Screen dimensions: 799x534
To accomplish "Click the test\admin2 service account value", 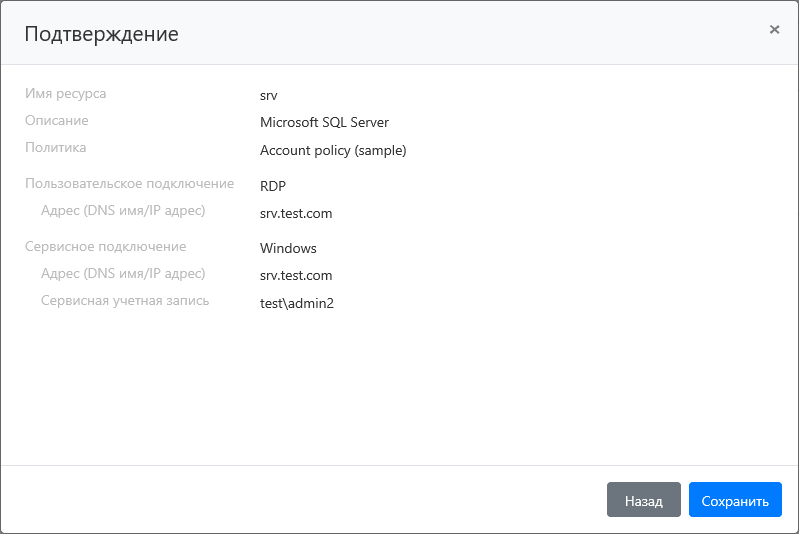I will click(x=296, y=304).
